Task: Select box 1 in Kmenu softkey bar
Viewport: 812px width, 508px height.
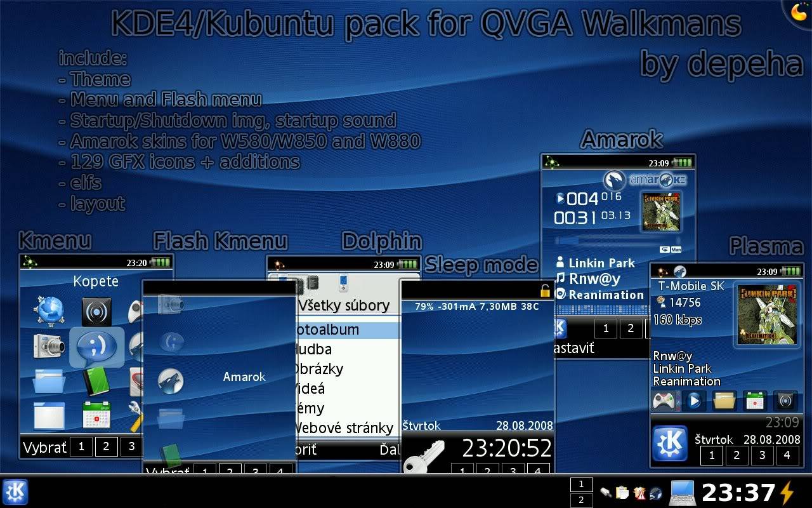Action: pos(81,446)
